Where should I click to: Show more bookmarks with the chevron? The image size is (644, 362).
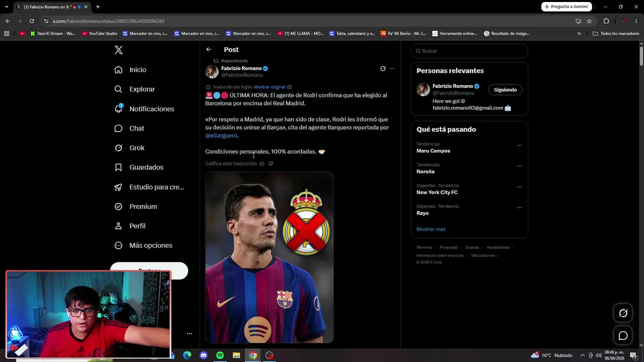click(579, 34)
